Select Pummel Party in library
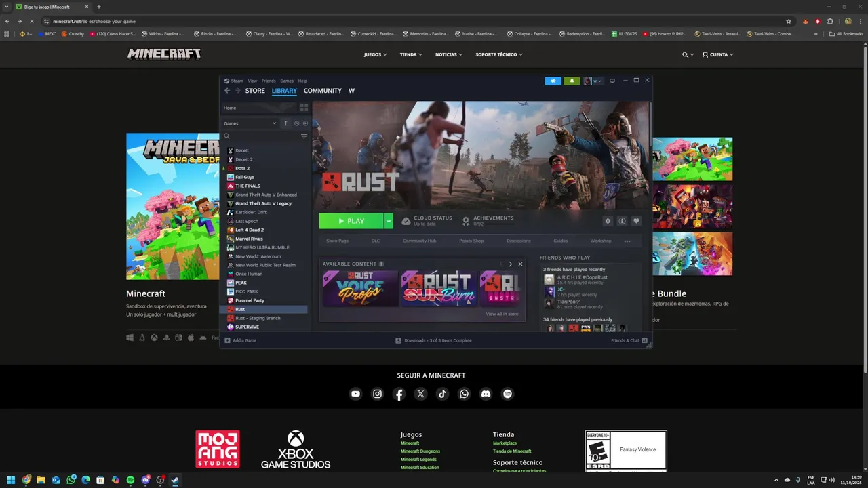Viewport: 868px width, 488px height. tap(250, 300)
